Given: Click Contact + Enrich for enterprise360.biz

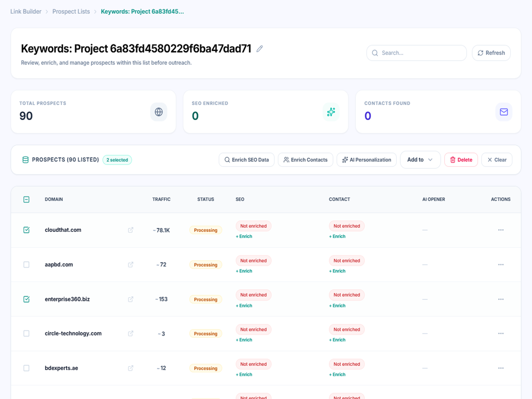Looking at the screenshot, I should 337,305.
